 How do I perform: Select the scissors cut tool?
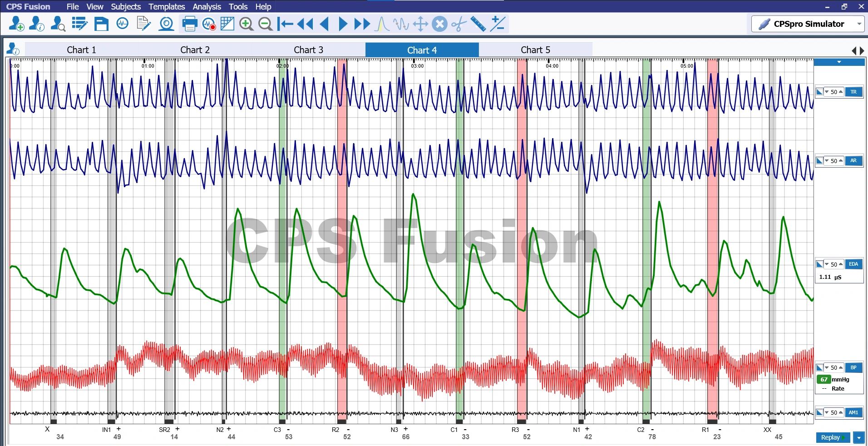click(459, 24)
